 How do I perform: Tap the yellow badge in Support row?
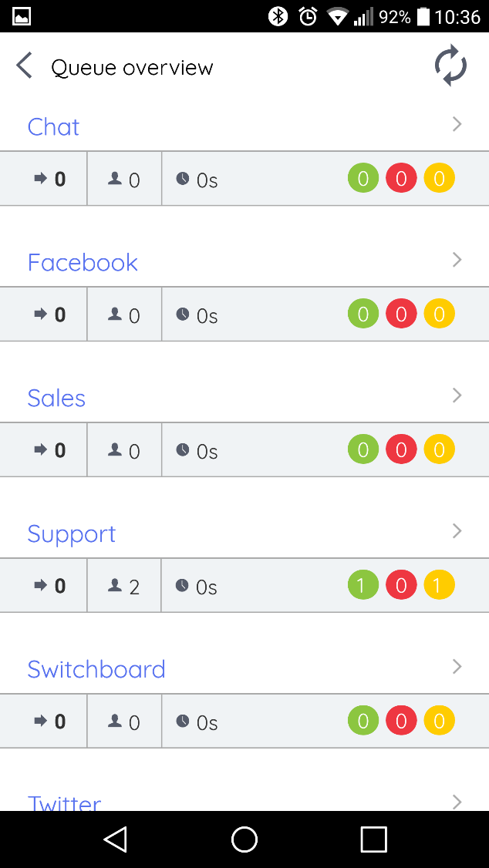(x=439, y=586)
